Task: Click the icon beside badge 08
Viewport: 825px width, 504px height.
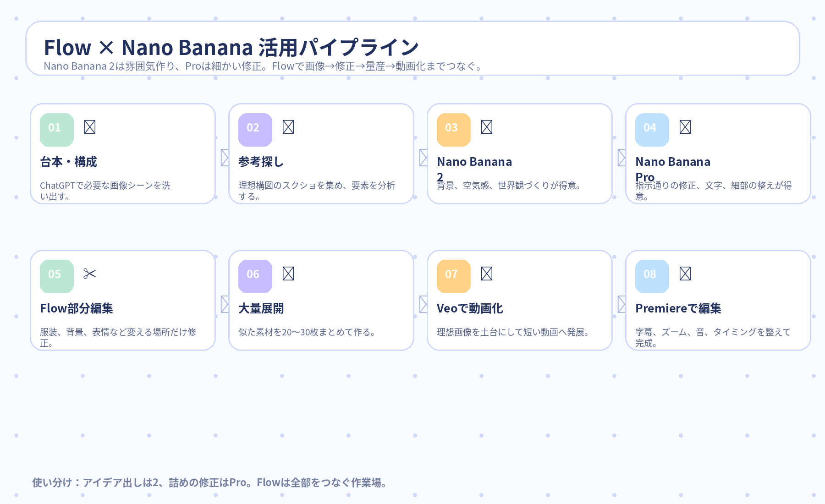Action: pos(685,274)
